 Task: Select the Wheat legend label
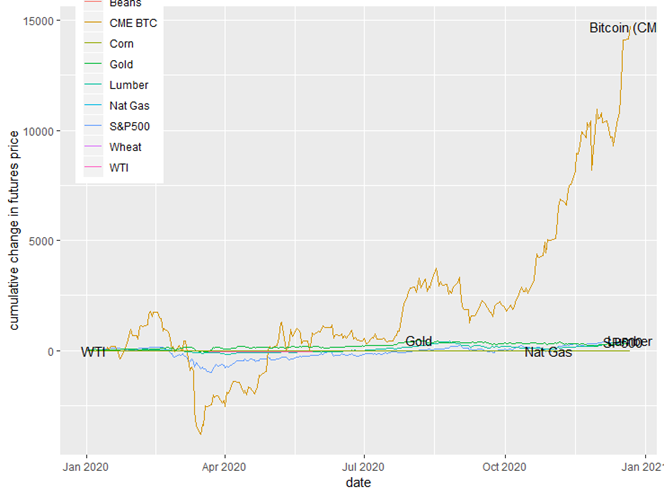click(x=126, y=146)
